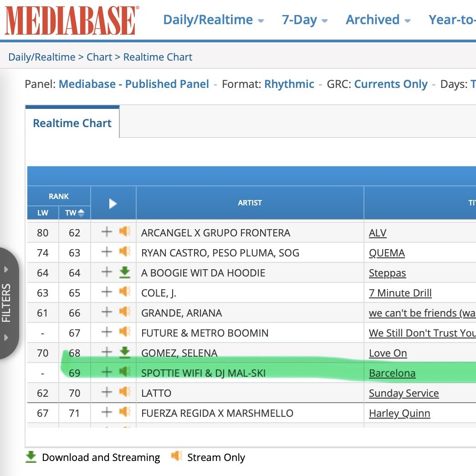Click green download icon for Steppas row
The width and height of the screenshot is (476, 476).
124,272
